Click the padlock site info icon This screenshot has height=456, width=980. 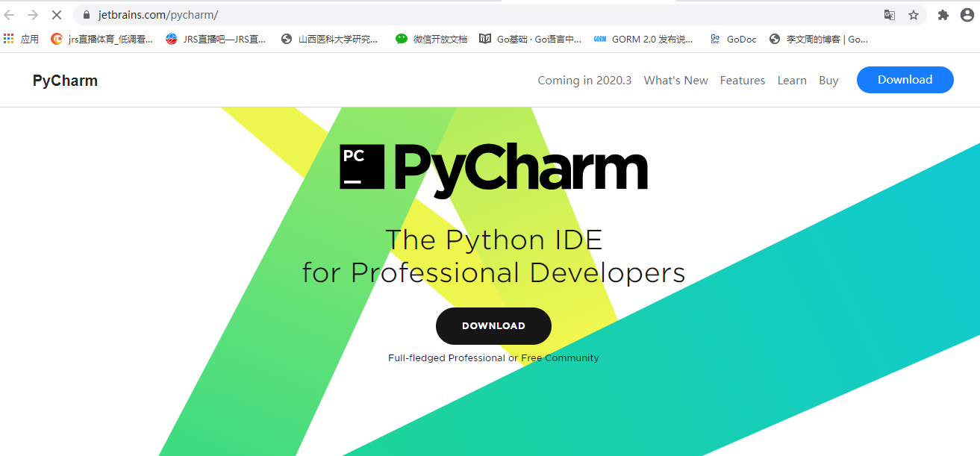[x=86, y=15]
